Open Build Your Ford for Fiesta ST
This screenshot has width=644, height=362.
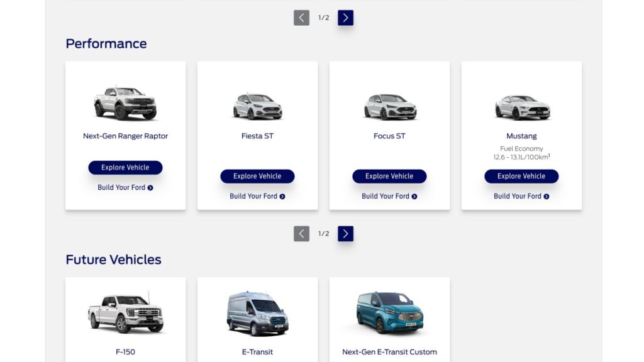(257, 196)
